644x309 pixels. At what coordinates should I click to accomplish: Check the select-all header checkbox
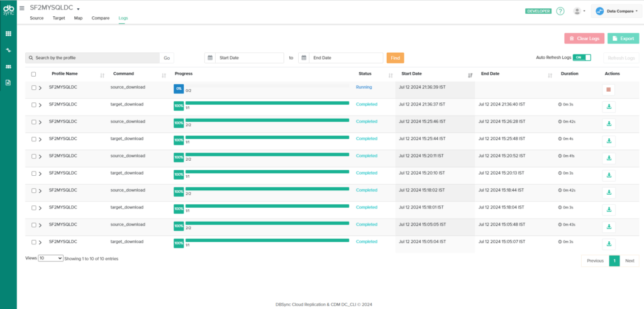34,74
